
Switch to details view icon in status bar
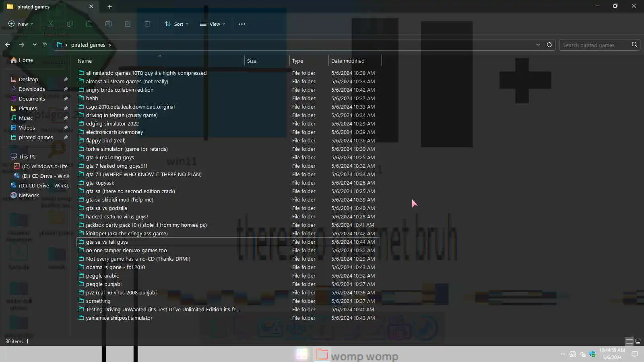(629, 341)
